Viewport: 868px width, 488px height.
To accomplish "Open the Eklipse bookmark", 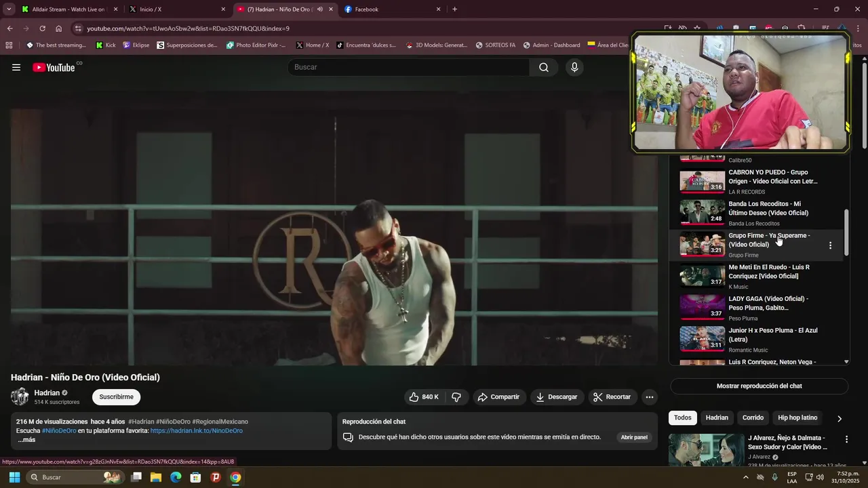I will click(x=136, y=45).
